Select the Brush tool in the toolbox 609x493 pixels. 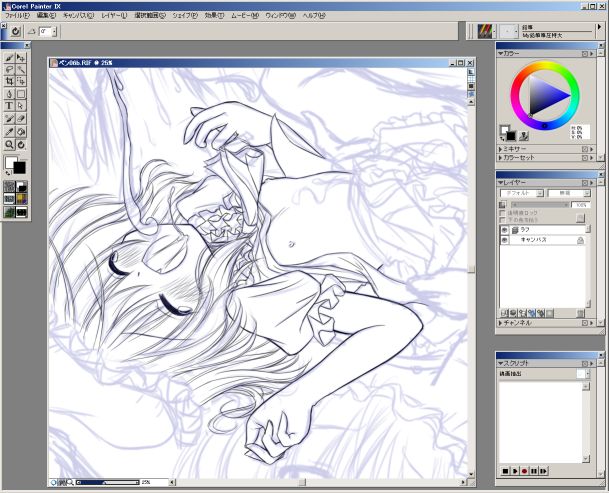click(10, 58)
